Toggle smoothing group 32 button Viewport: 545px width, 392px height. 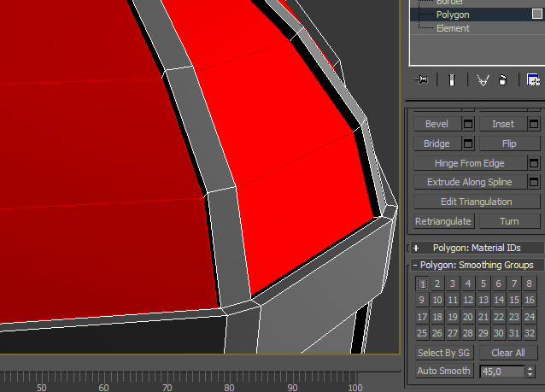(x=530, y=332)
